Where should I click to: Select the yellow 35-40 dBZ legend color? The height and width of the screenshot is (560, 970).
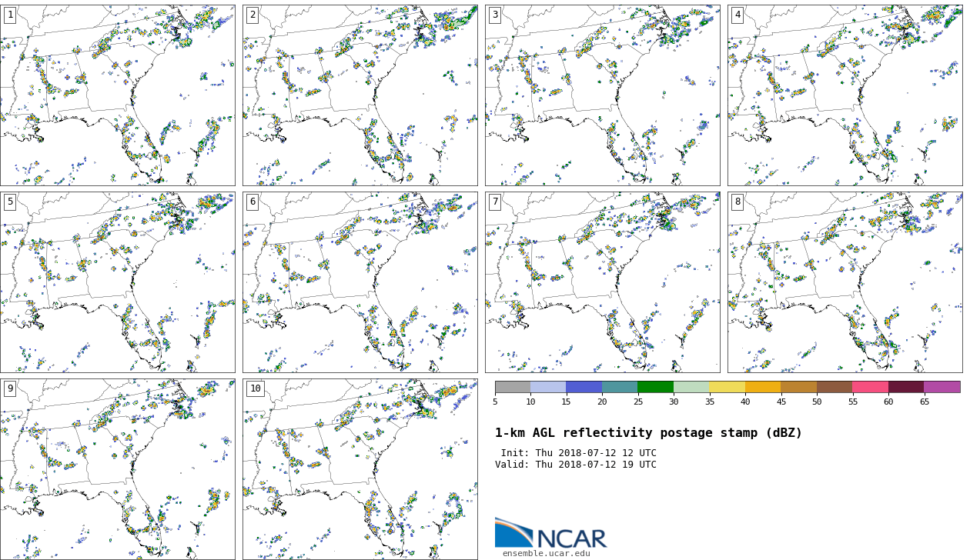click(x=727, y=387)
